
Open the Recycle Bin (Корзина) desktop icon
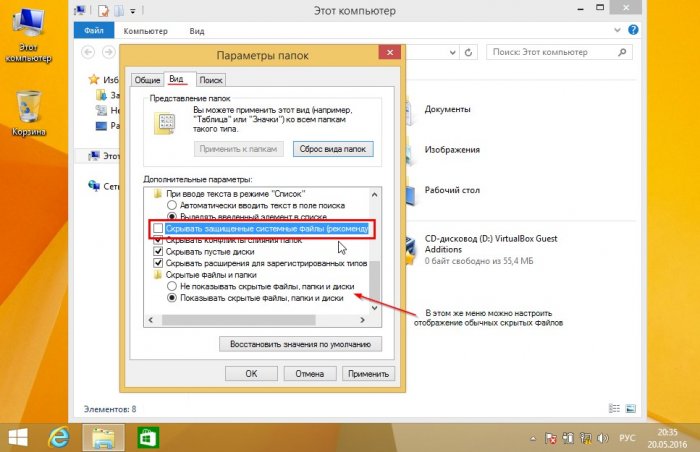coord(28,110)
